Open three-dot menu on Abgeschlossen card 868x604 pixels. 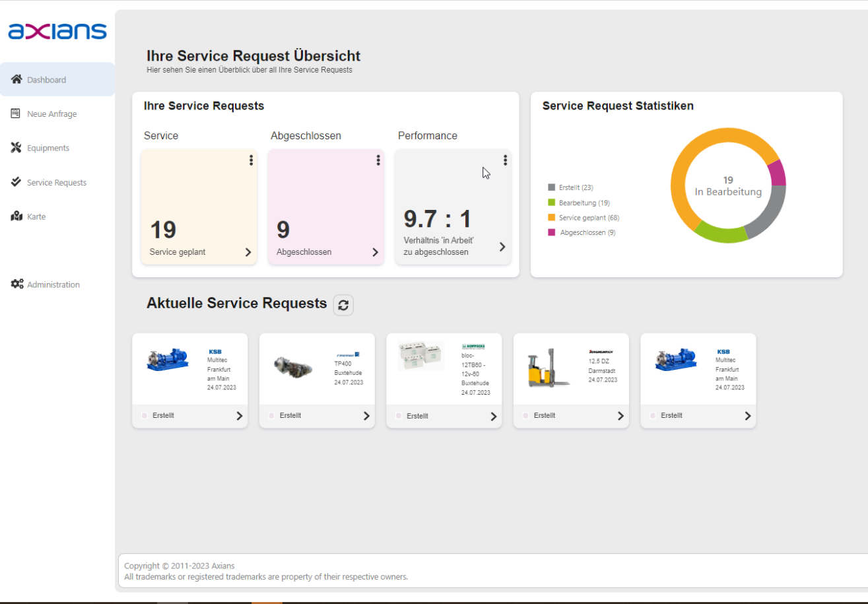pos(378,160)
